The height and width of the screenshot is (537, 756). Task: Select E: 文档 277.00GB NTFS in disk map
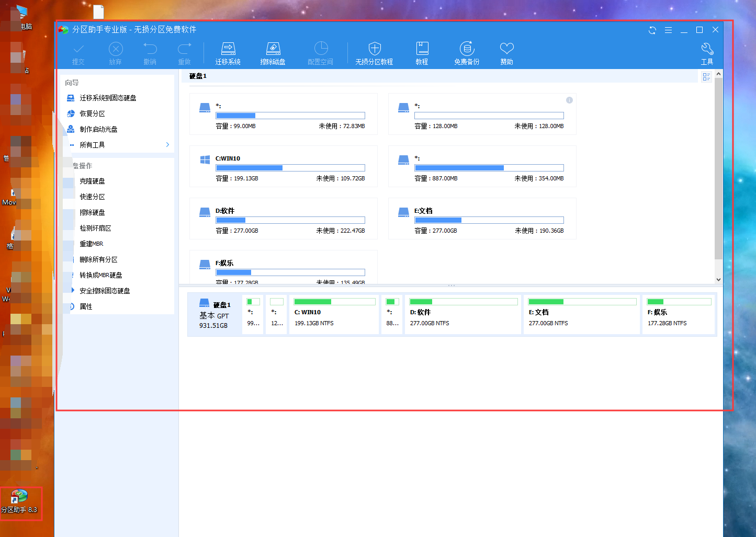click(x=582, y=314)
